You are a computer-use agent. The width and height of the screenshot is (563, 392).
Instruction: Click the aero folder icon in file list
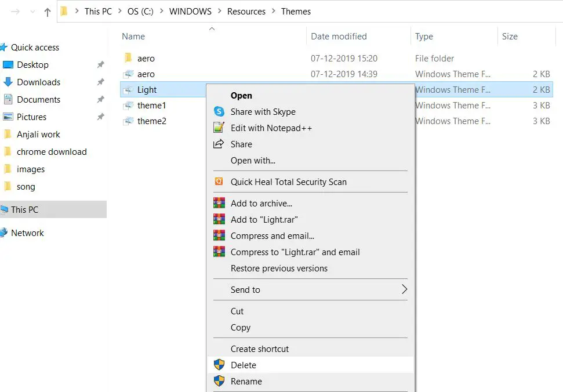(x=128, y=59)
